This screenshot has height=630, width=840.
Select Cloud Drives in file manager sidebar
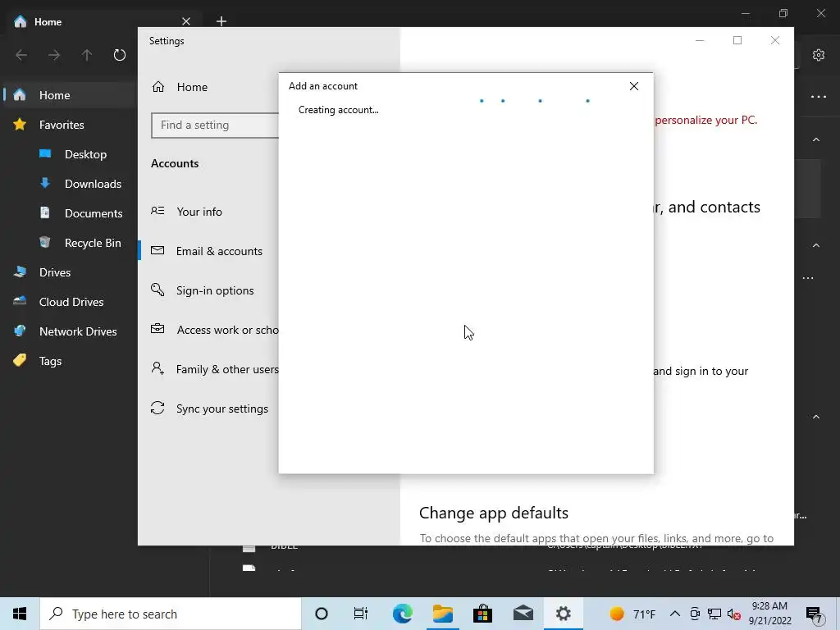pyautogui.click(x=70, y=302)
